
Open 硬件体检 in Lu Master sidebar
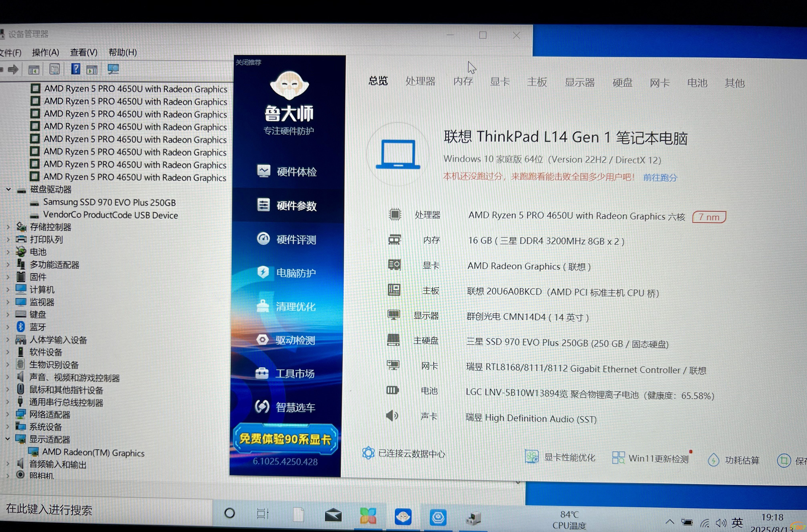(x=287, y=172)
